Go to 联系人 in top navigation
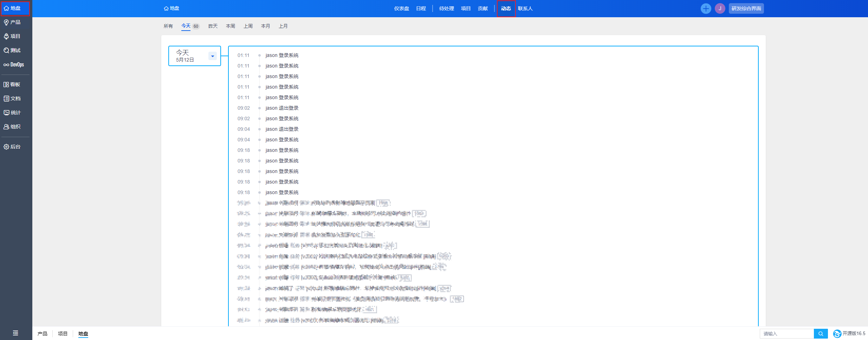This screenshot has width=868, height=340. pos(525,8)
